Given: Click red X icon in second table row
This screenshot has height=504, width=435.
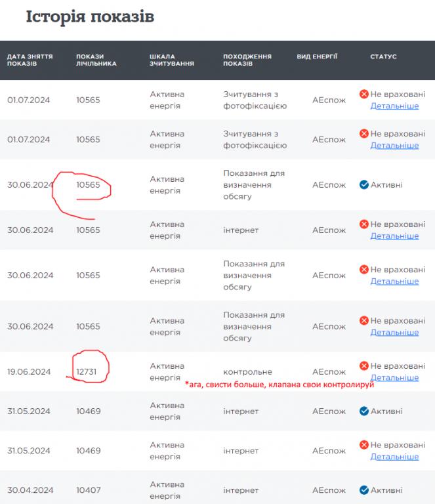Looking at the screenshot, I should click(x=364, y=134).
